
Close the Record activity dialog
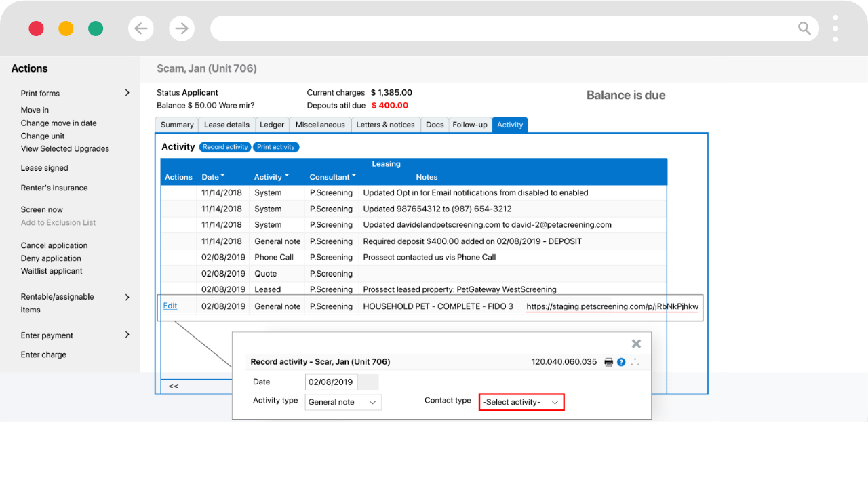(636, 344)
